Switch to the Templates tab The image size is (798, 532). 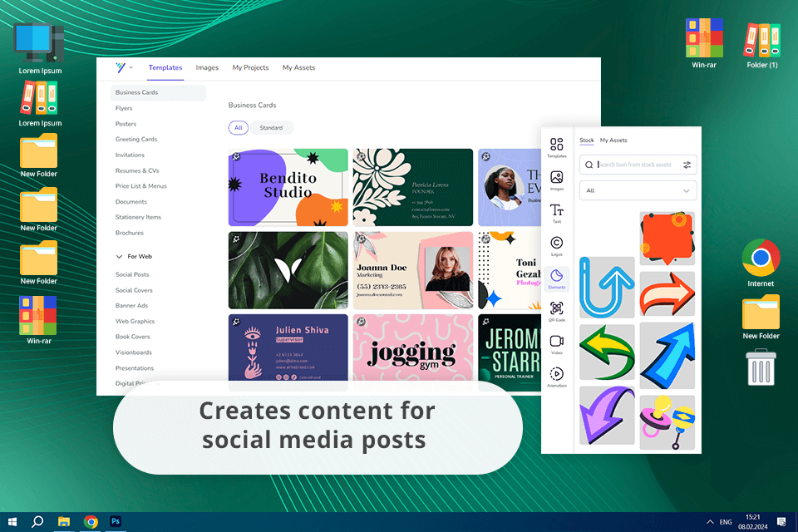click(165, 67)
